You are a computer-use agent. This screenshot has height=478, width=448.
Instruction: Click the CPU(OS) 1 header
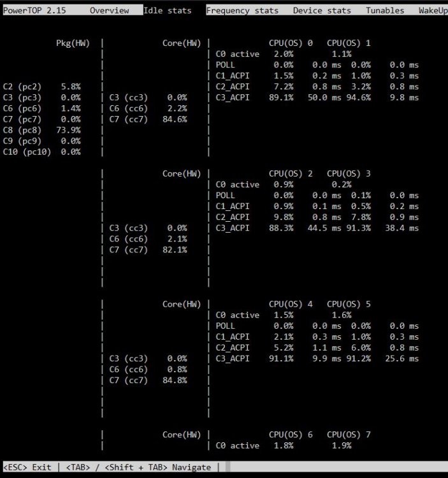point(349,43)
